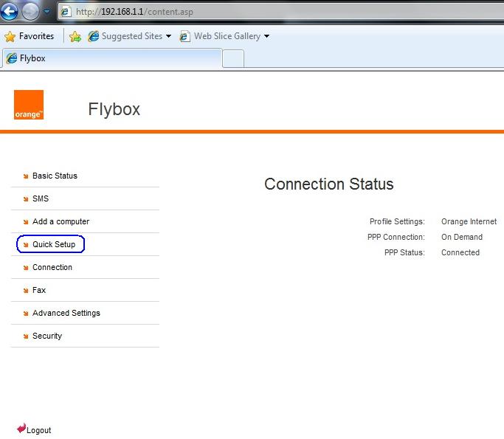Click the Add to Favorites Bar icon

tap(75, 37)
